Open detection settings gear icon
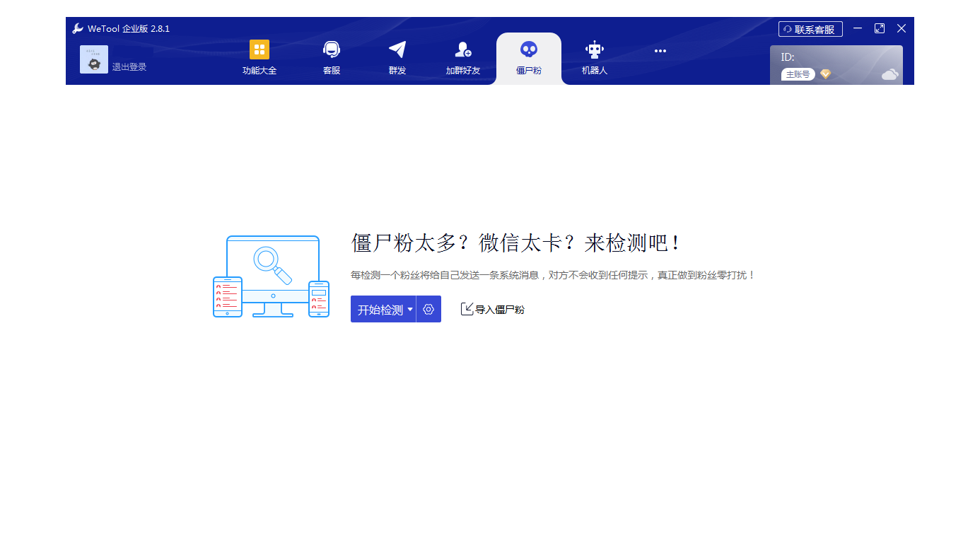 [428, 310]
